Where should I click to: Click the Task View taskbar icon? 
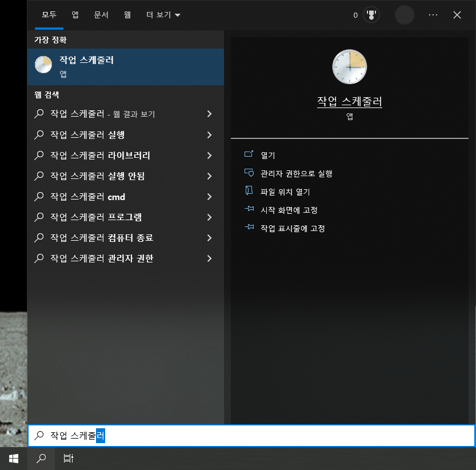(x=68, y=458)
